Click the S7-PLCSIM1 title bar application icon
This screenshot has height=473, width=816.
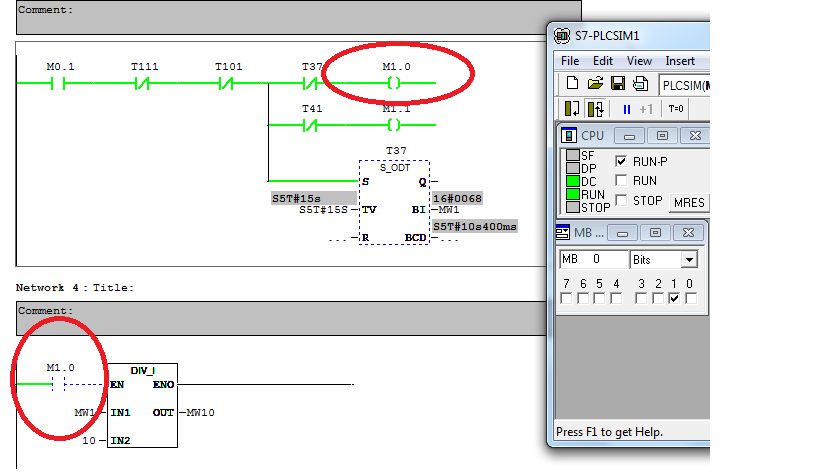tap(562, 35)
